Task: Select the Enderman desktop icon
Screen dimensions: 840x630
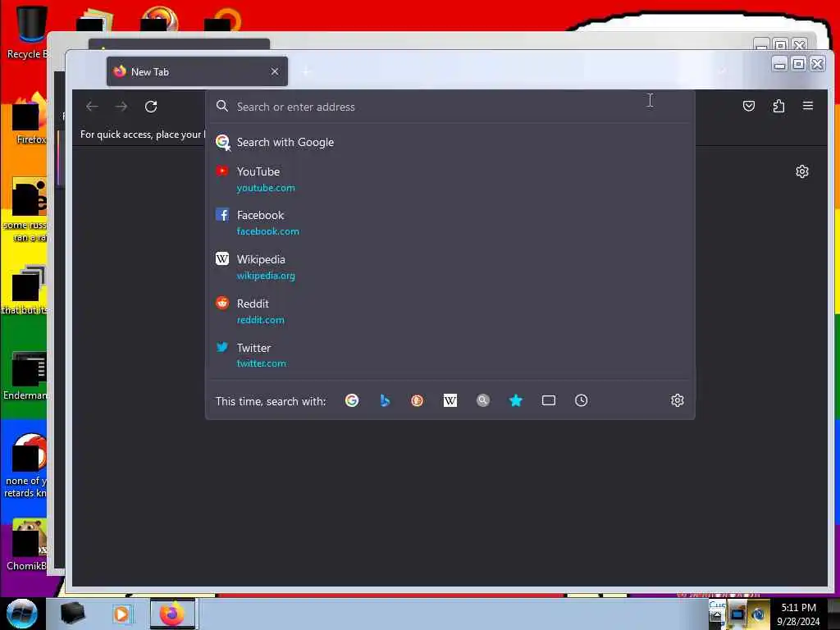Action: tap(25, 376)
